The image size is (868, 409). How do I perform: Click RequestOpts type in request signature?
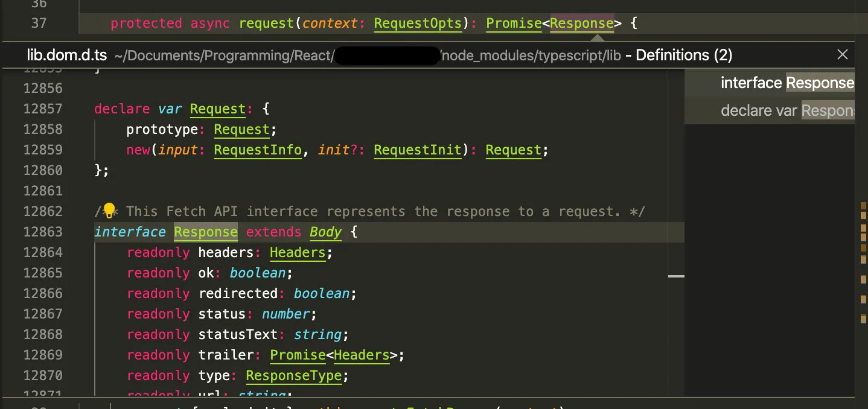pyautogui.click(x=418, y=24)
